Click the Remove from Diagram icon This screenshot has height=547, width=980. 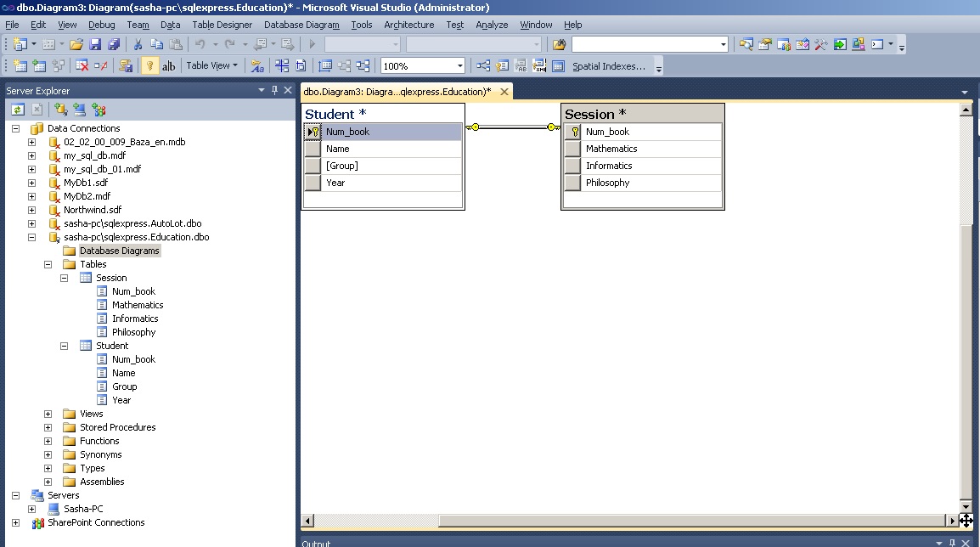[100, 65]
